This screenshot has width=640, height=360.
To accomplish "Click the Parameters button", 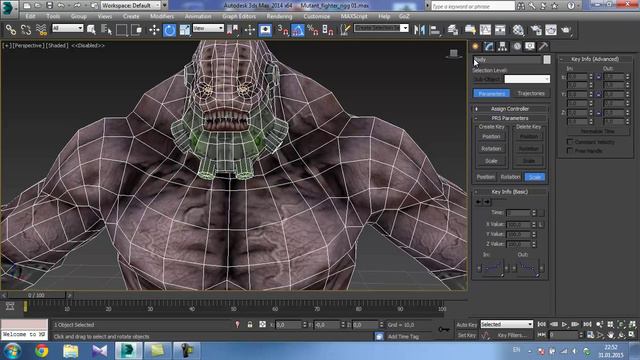I will (x=491, y=93).
